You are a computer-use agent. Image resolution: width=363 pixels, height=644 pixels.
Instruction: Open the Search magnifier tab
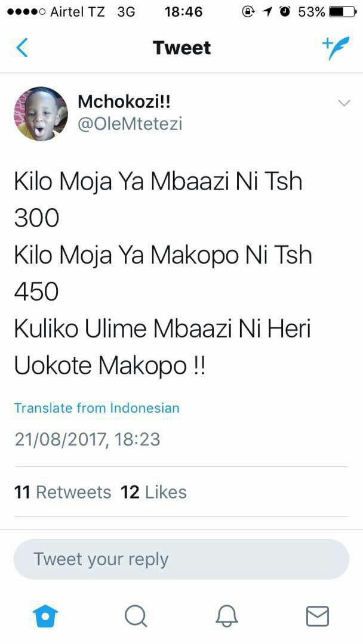pos(136,617)
